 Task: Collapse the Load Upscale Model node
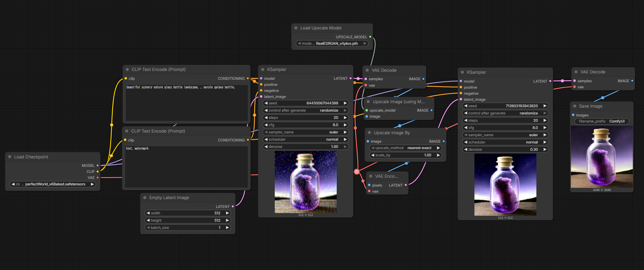click(296, 28)
